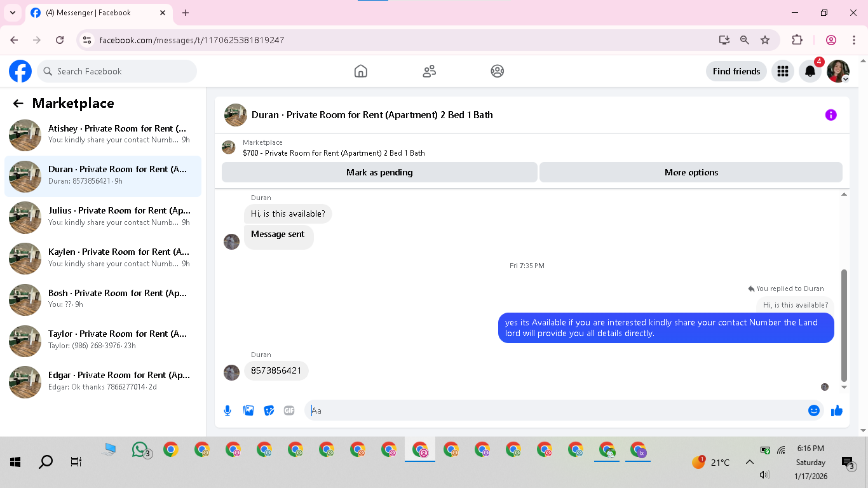868x488 pixels.
Task: Click chat scrollbar up arrow
Action: point(844,194)
